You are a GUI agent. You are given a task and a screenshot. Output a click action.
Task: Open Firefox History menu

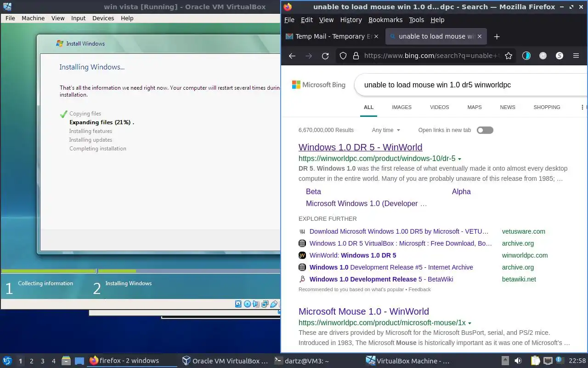(351, 20)
